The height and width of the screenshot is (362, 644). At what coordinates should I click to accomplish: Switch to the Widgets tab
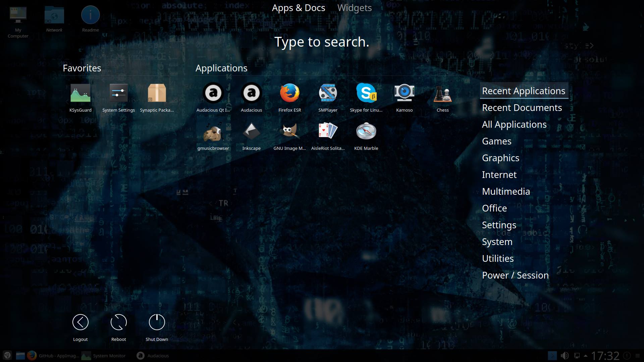[355, 8]
